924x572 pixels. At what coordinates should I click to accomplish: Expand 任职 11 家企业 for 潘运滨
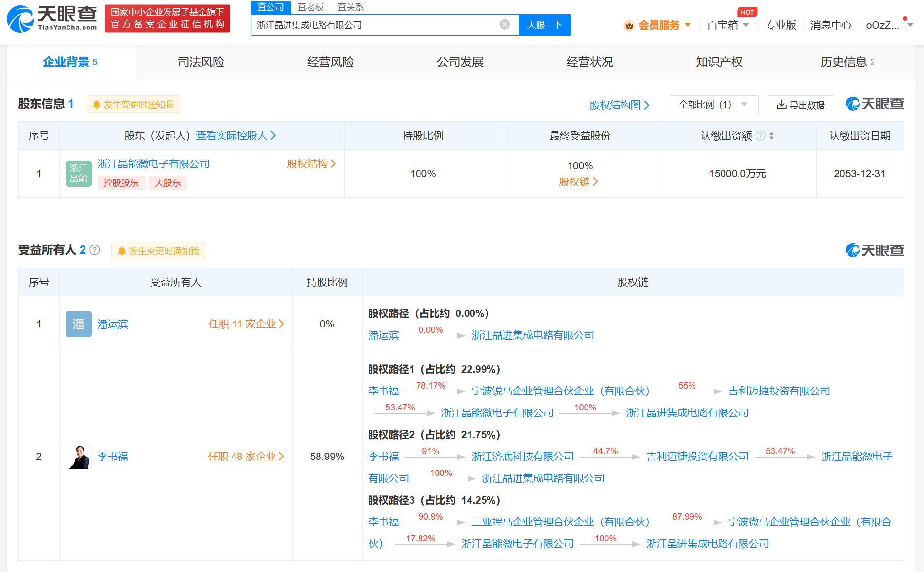(246, 324)
